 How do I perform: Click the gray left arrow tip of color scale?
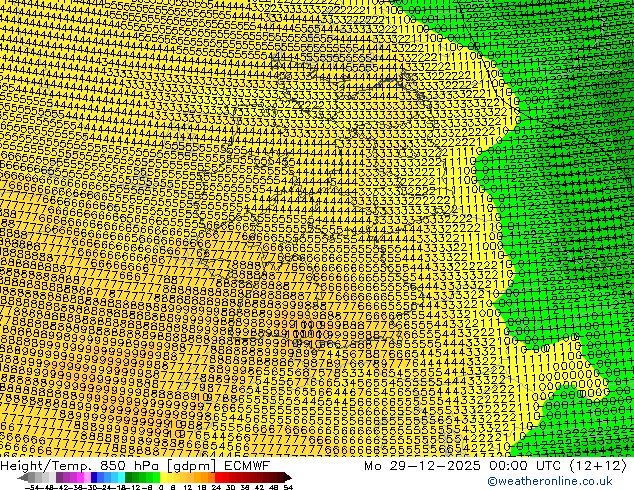pyautogui.click(x=23, y=478)
